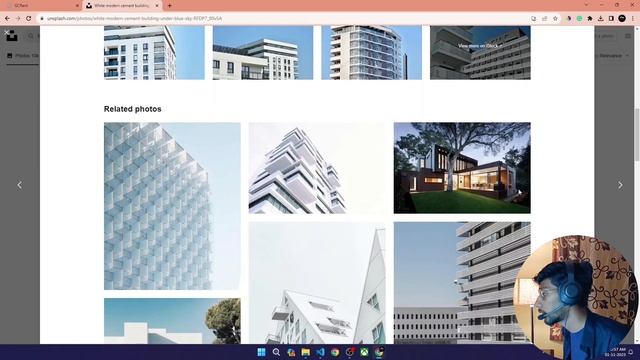Open the Chrome profile avatar
This screenshot has height=360, width=640.
point(622,18)
